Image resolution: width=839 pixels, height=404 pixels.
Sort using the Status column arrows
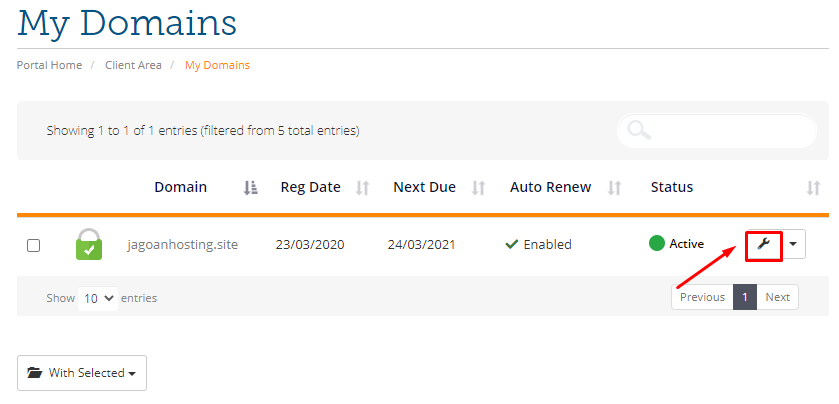(x=813, y=187)
